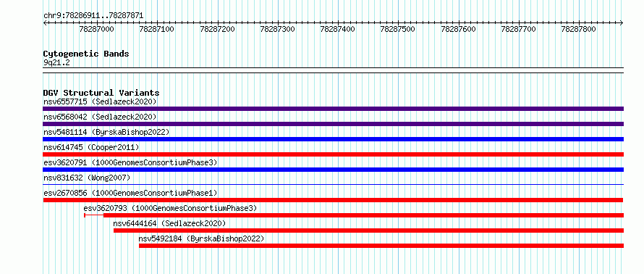
Task: Click ruler tick label 78287100
Action: point(157,29)
